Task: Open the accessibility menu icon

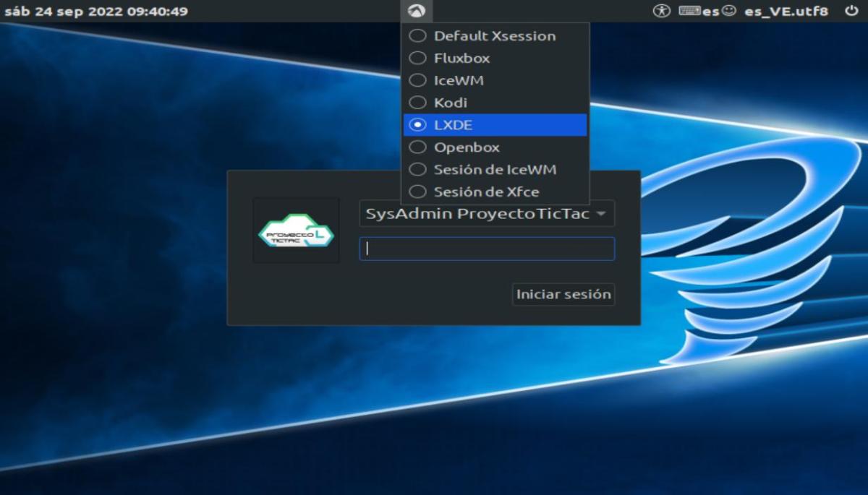Action: (x=662, y=11)
